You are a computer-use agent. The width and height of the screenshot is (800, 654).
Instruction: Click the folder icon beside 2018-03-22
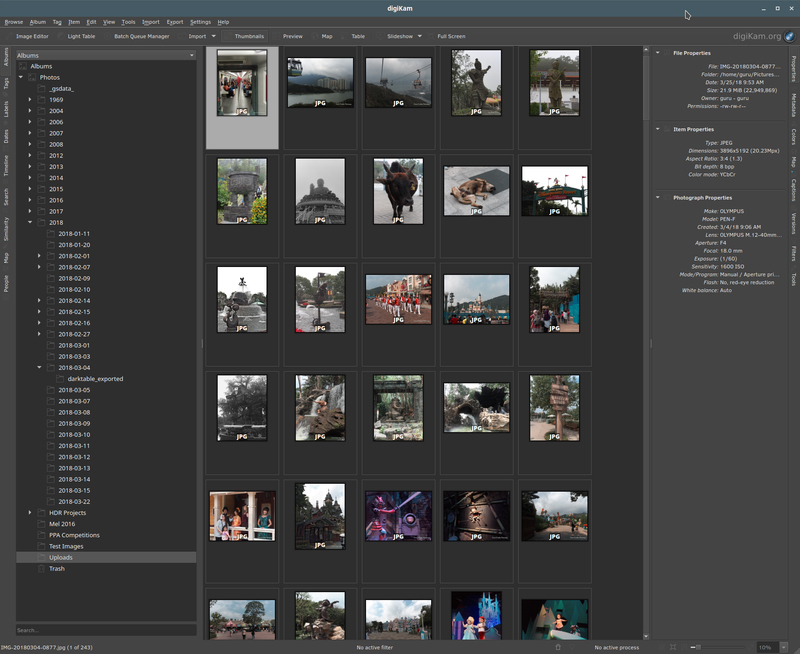pyautogui.click(x=51, y=501)
